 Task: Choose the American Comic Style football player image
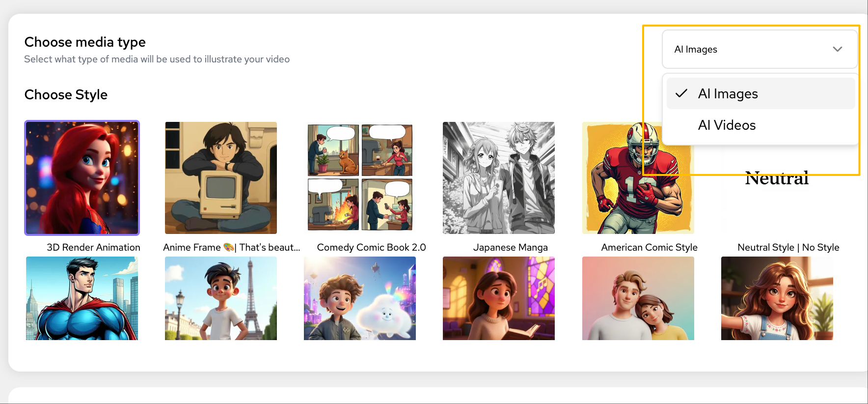614,197
